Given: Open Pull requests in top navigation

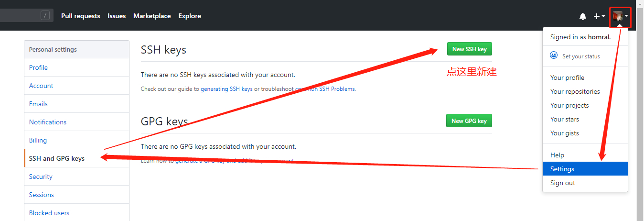Looking at the screenshot, I should click(x=80, y=16).
